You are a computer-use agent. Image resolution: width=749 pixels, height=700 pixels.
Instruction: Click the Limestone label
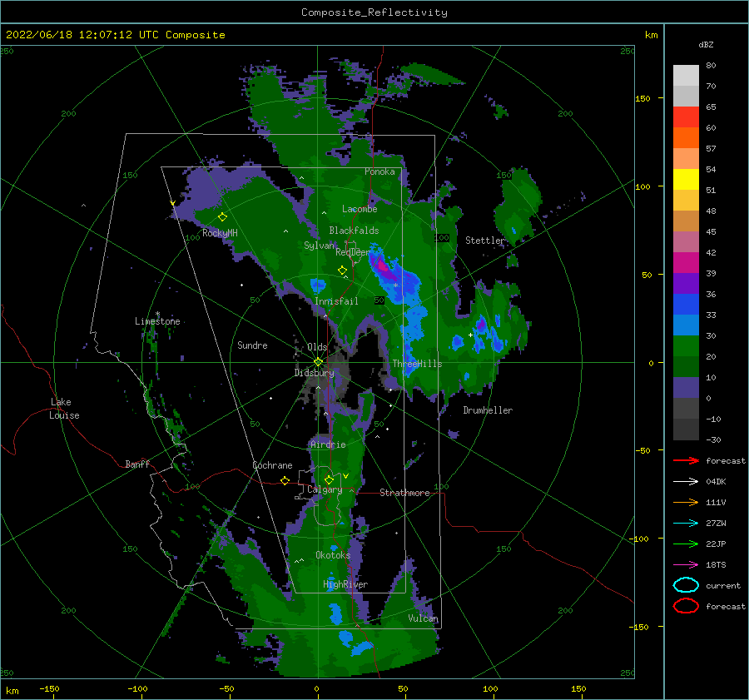157,321
